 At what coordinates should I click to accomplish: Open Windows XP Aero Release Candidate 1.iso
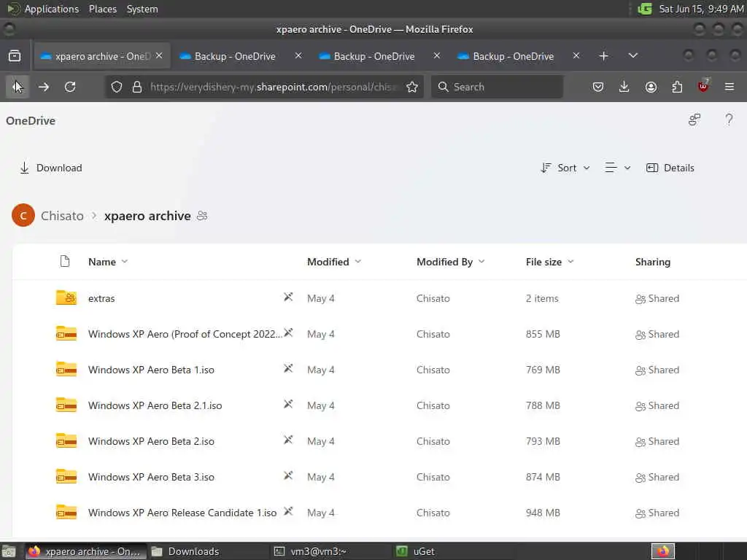click(182, 513)
